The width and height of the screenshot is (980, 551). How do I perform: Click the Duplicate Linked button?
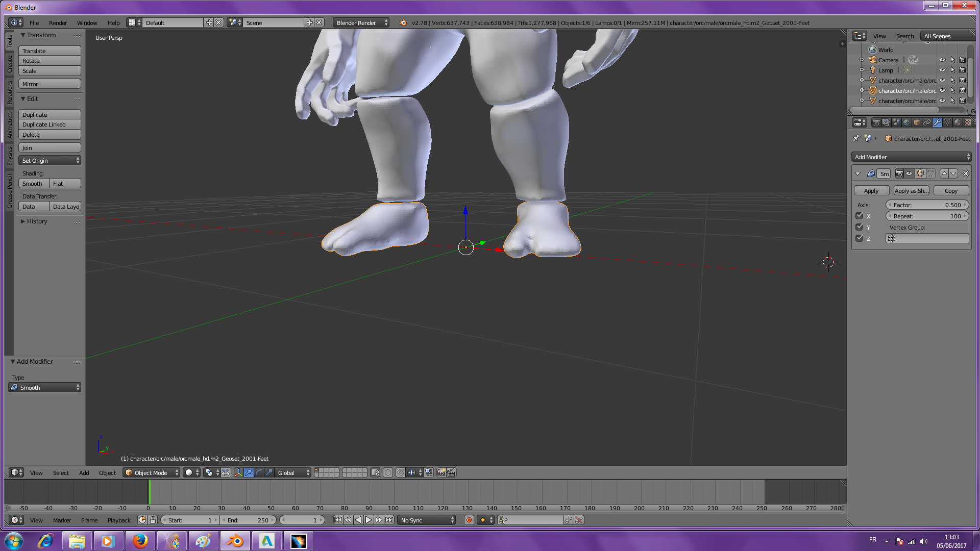click(x=50, y=124)
